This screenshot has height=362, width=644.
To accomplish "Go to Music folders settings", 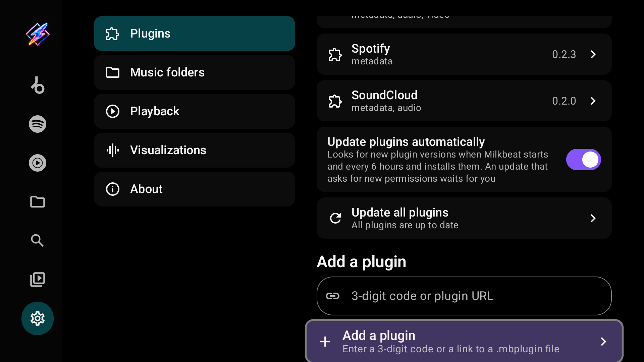I will [x=195, y=72].
